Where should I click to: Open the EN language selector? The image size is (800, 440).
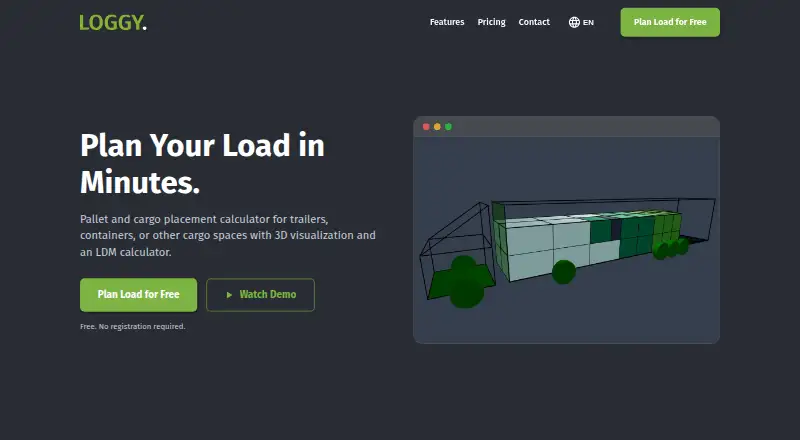pyautogui.click(x=581, y=22)
